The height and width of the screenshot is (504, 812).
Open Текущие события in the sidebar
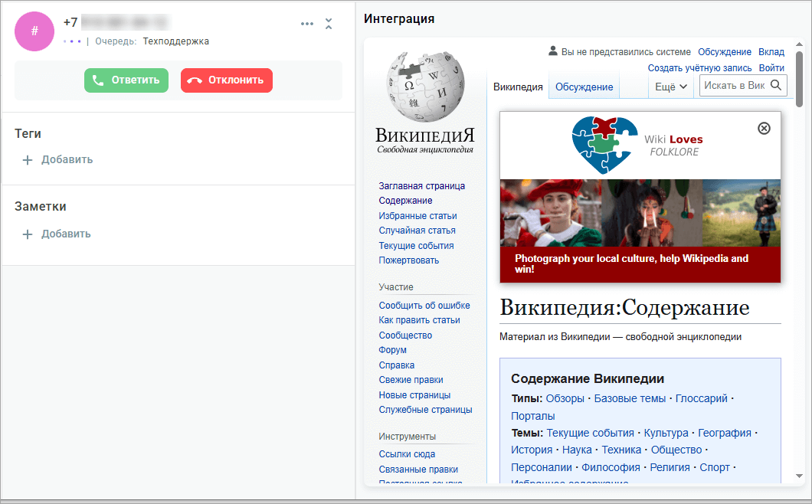click(416, 246)
